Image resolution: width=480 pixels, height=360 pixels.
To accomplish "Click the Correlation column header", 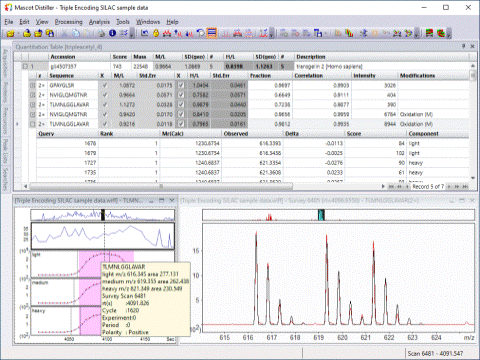I will 322,76.
